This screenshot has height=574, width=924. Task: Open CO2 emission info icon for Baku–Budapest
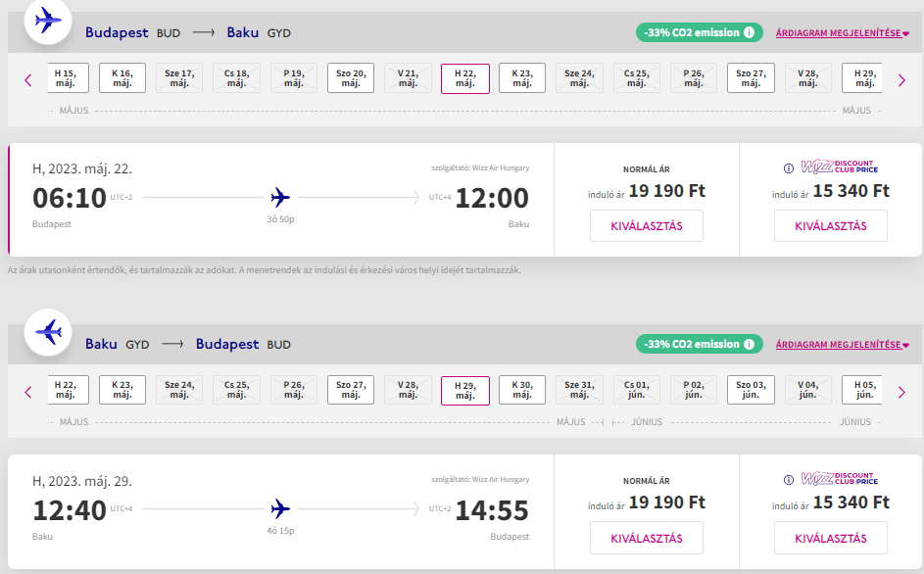click(x=749, y=344)
